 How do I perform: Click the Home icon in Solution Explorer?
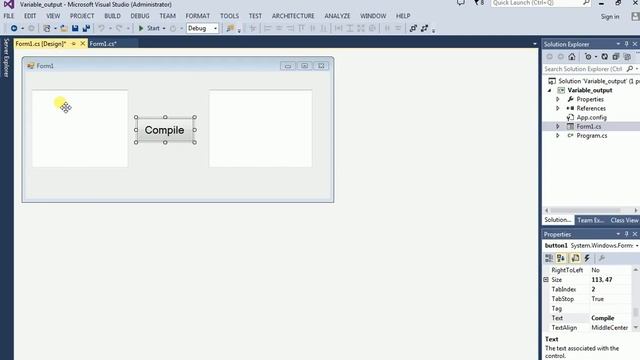[x=572, y=57]
